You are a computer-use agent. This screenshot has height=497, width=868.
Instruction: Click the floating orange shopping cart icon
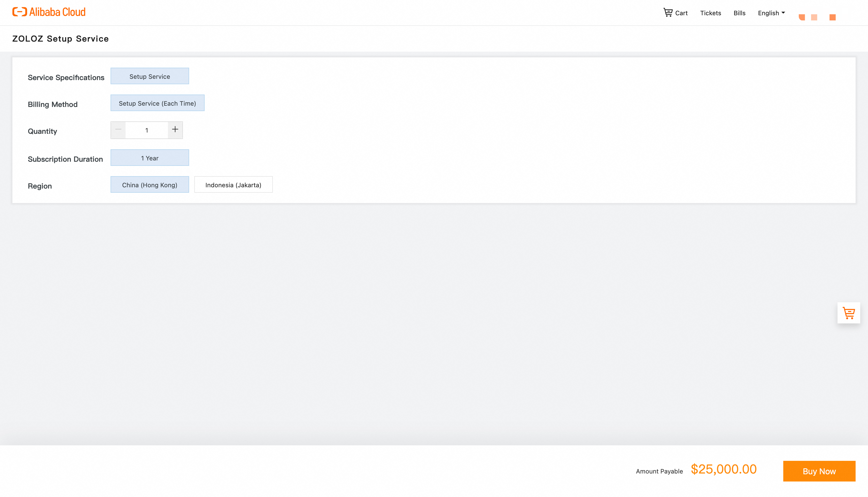[849, 313]
